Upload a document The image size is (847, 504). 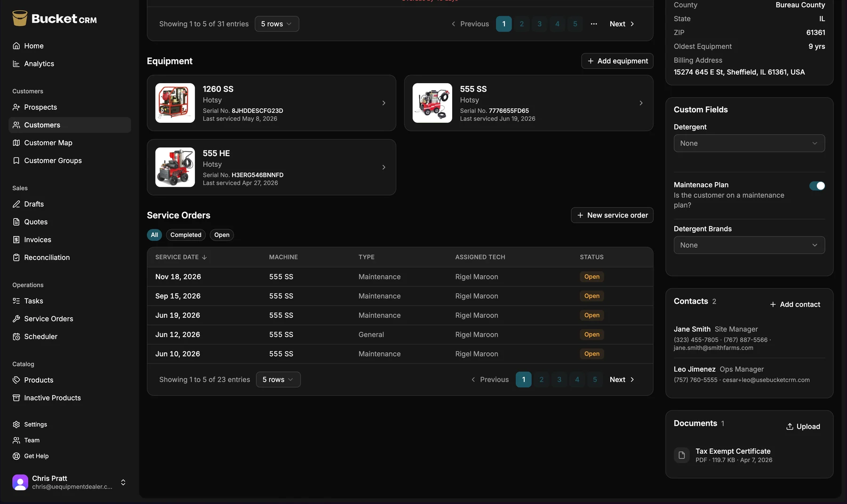803,426
